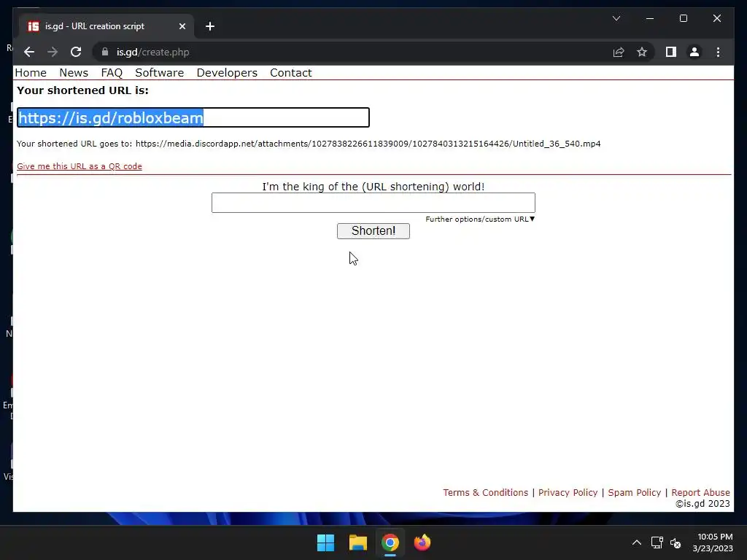The width and height of the screenshot is (747, 560).
Task: View site info via lock icon
Action: [x=105, y=52]
